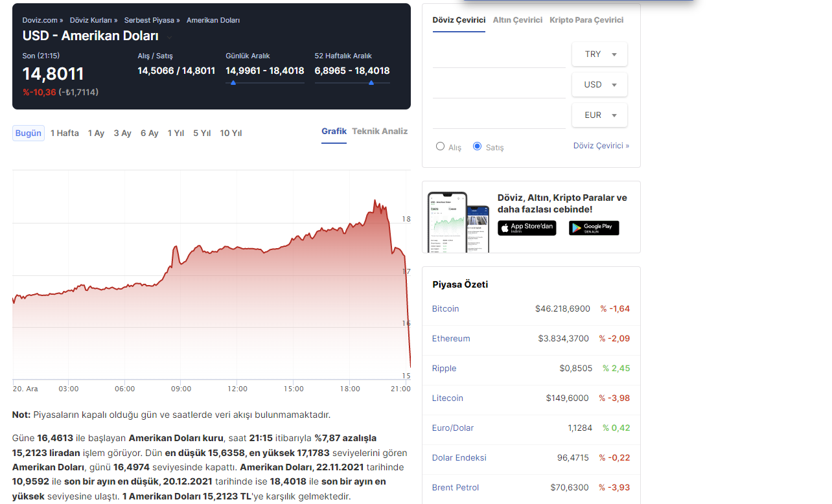832x504 pixels.
Task: Switch to Kripto Para Çevirici tab
Action: pyautogui.click(x=586, y=20)
